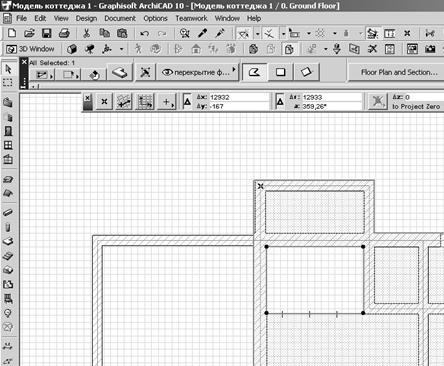This screenshot has height=366, width=444.
Task: Open the Options menu
Action: pos(155,18)
